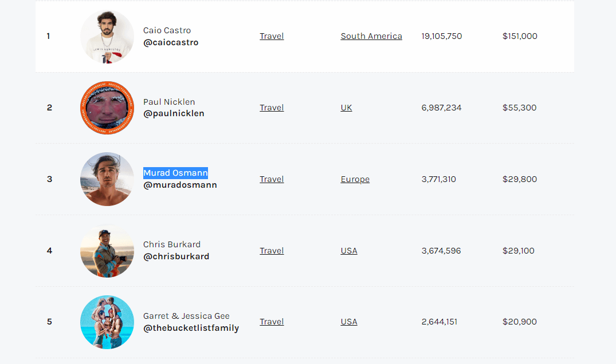The image size is (616, 364).
Task: Click the South America location link
Action: (x=371, y=36)
